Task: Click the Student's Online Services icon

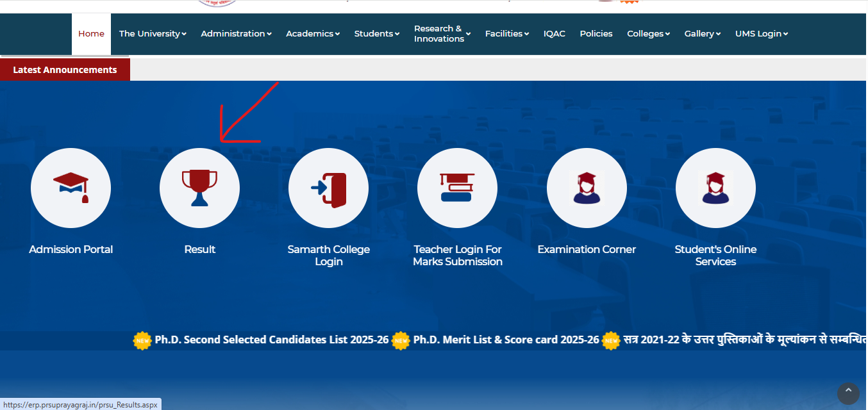Action: pos(715,188)
